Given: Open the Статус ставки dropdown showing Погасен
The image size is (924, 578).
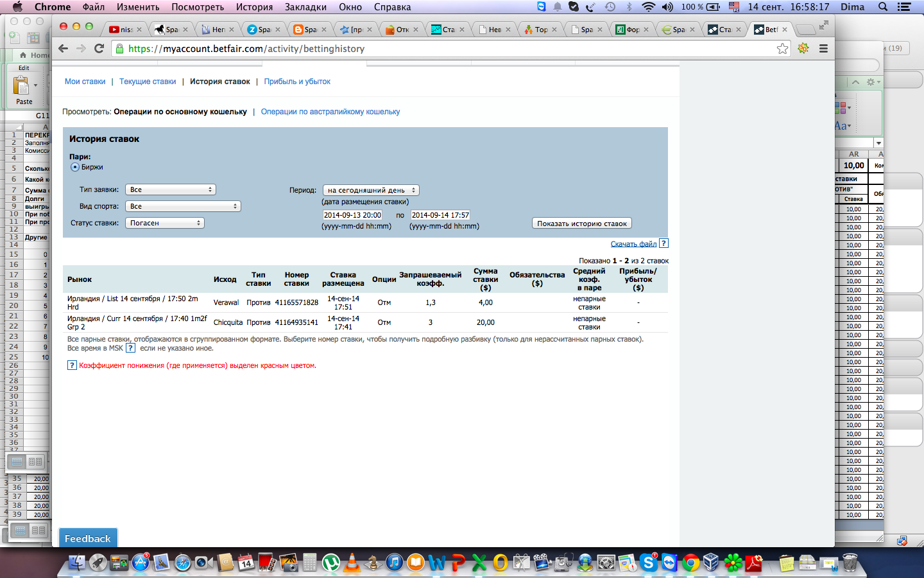Looking at the screenshot, I should click(165, 223).
